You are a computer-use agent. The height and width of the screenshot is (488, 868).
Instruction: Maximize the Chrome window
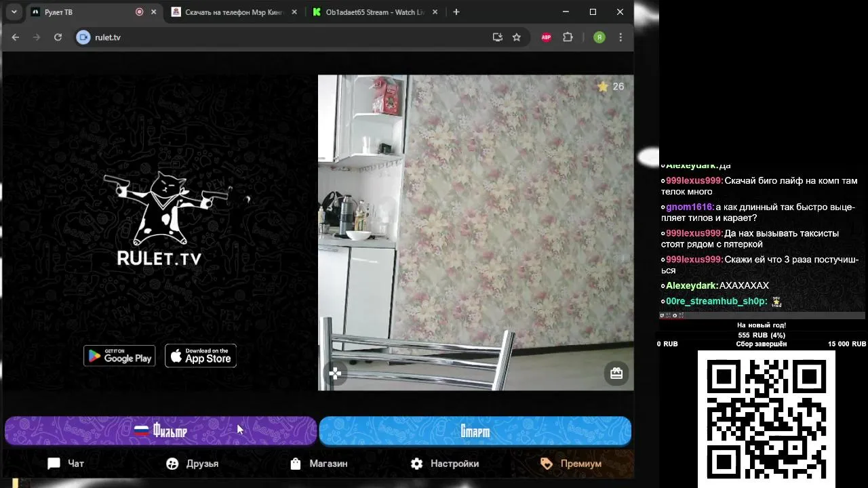[x=593, y=12]
